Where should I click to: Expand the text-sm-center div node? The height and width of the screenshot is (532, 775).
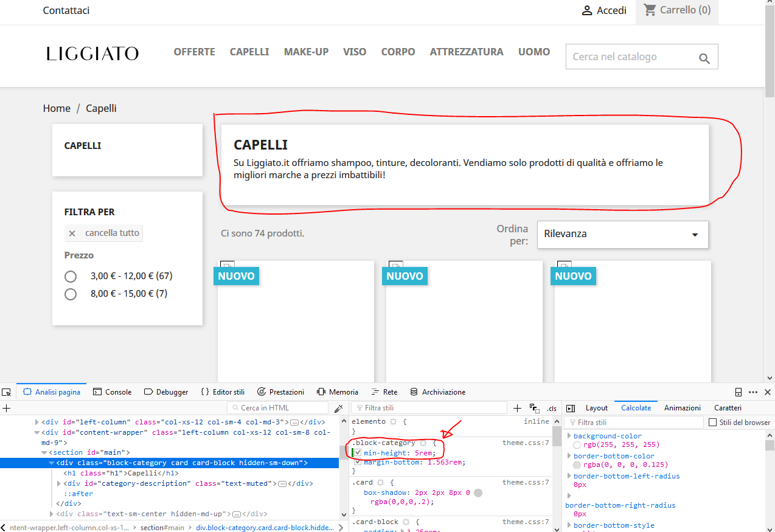point(52,514)
